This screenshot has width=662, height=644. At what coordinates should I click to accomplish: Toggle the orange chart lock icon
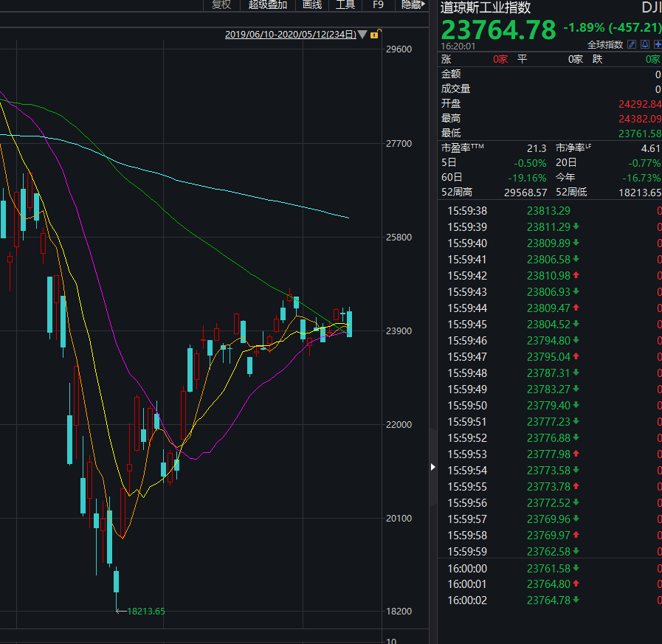tap(374, 35)
